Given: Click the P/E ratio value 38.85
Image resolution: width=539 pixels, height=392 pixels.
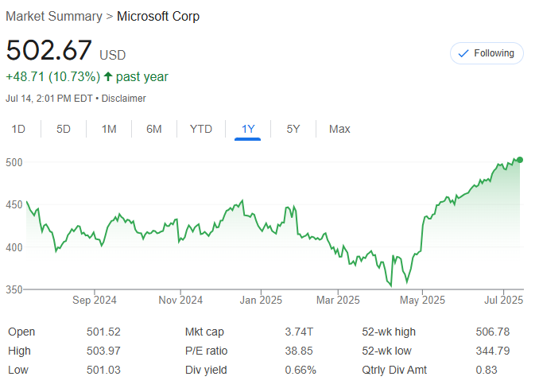Looking at the screenshot, I should [299, 351].
